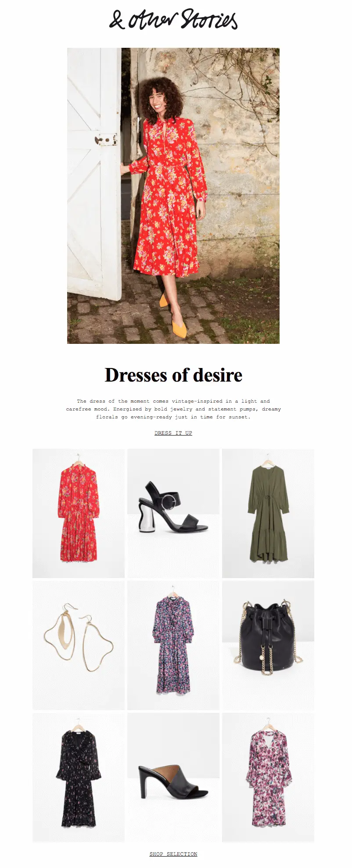The image size is (352, 868).
Task: Click the 'Dresses of desire' headline
Action: pyautogui.click(x=173, y=375)
